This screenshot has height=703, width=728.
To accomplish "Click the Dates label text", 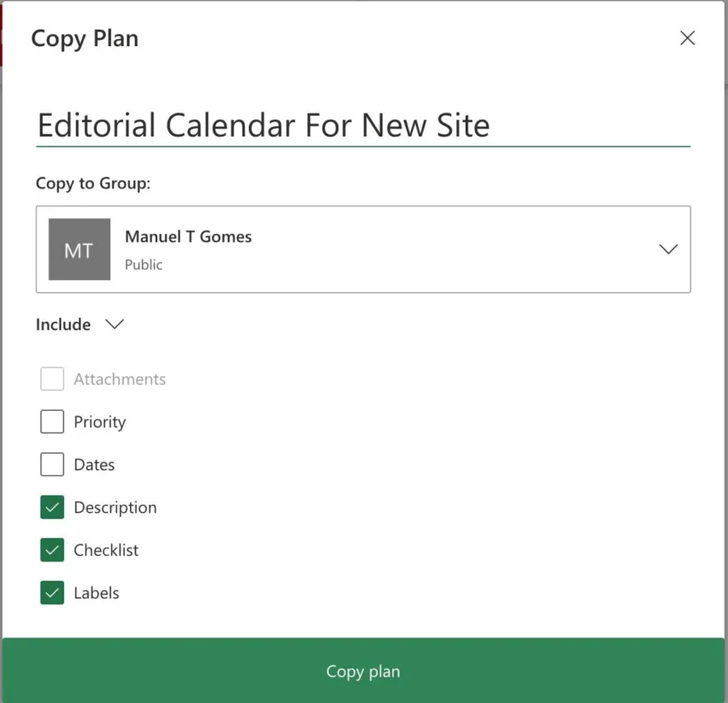I will click(94, 465).
